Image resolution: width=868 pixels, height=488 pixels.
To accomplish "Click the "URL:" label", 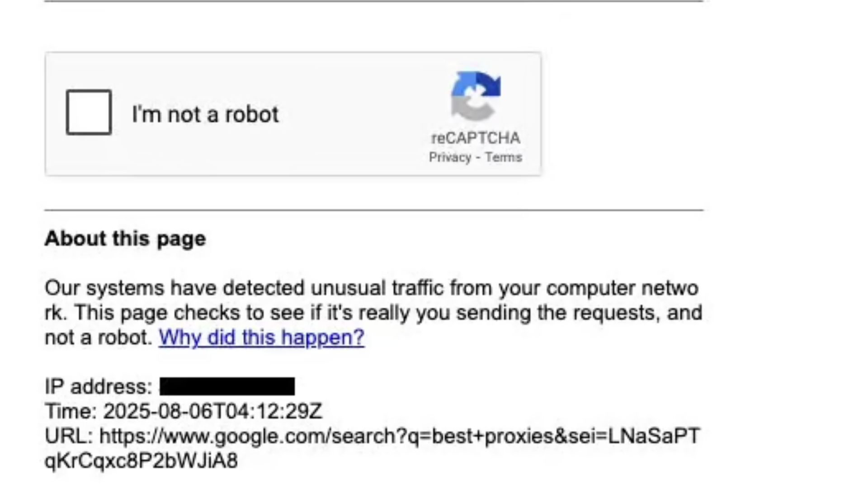I will tap(69, 436).
